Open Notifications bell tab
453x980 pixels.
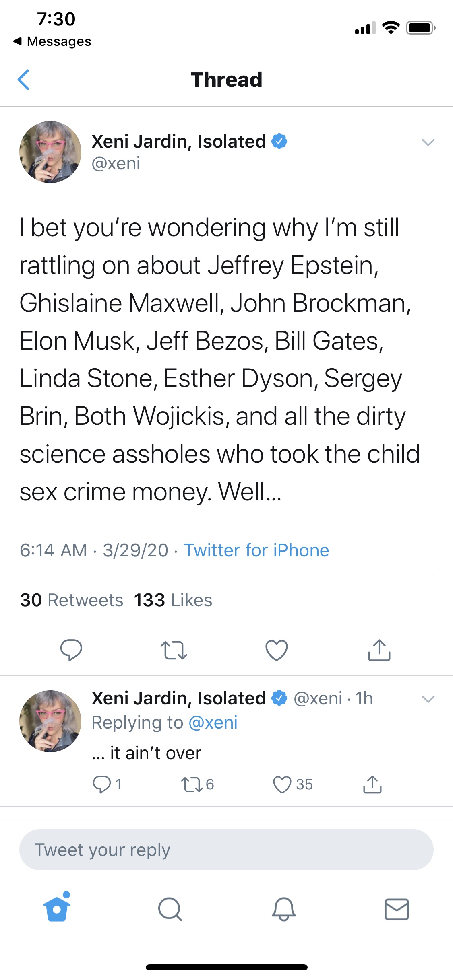[x=283, y=909]
